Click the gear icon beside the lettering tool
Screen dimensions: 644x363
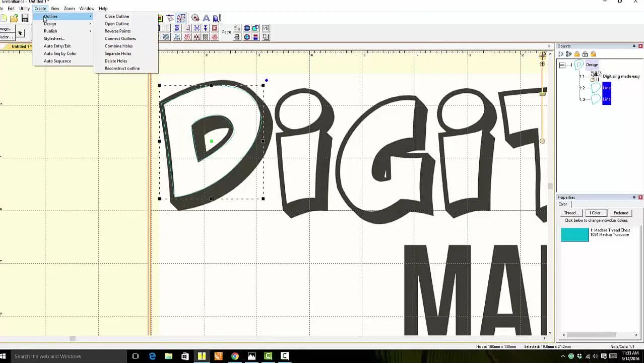point(196,18)
